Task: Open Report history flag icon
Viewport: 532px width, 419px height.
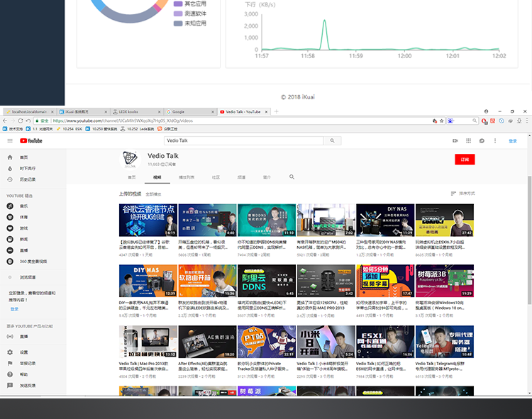Action: [10, 364]
